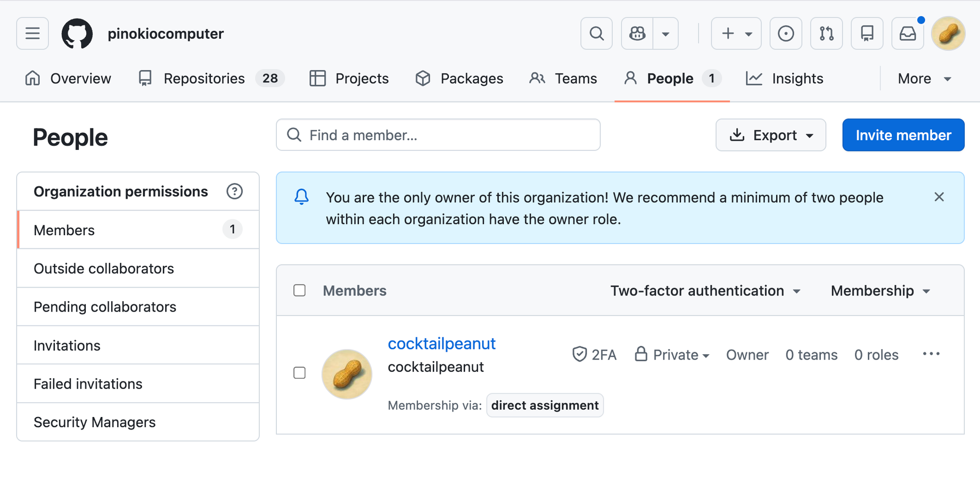The width and height of the screenshot is (980, 488).
Task: Open the search magnifier button in header
Action: [x=596, y=33]
